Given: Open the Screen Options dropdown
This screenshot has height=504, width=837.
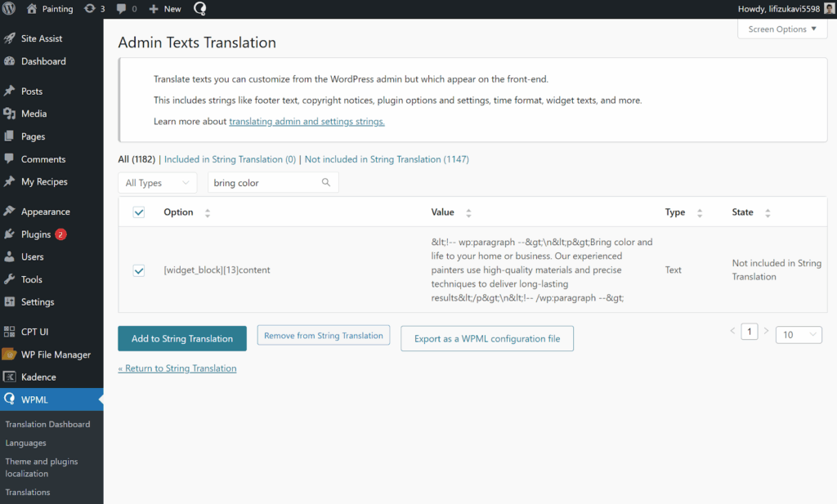Looking at the screenshot, I should pyautogui.click(x=782, y=29).
